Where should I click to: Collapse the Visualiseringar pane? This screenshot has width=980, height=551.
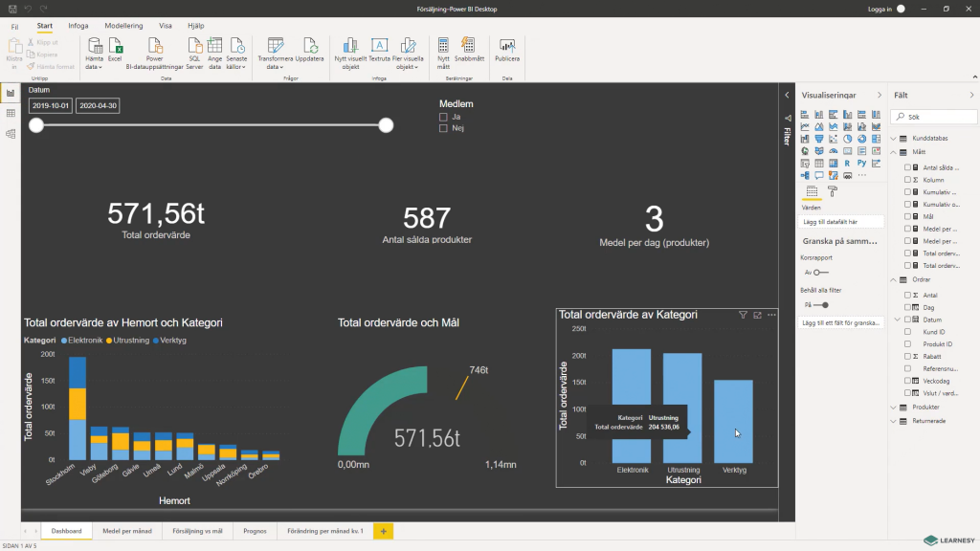879,95
